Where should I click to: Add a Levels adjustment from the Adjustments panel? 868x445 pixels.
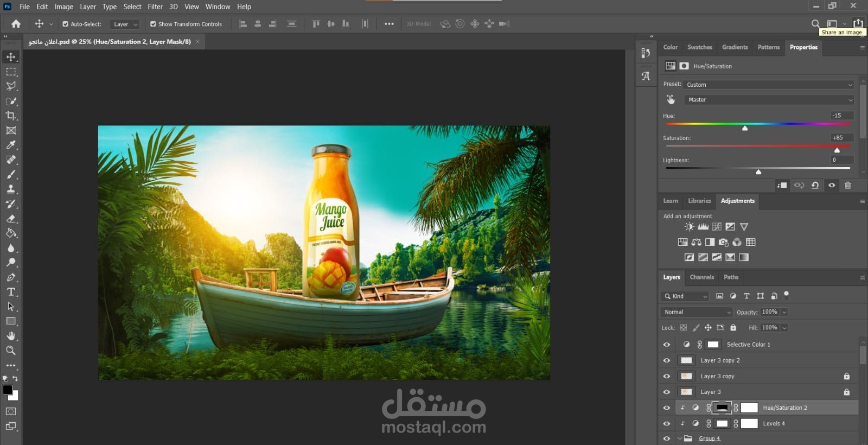703,227
